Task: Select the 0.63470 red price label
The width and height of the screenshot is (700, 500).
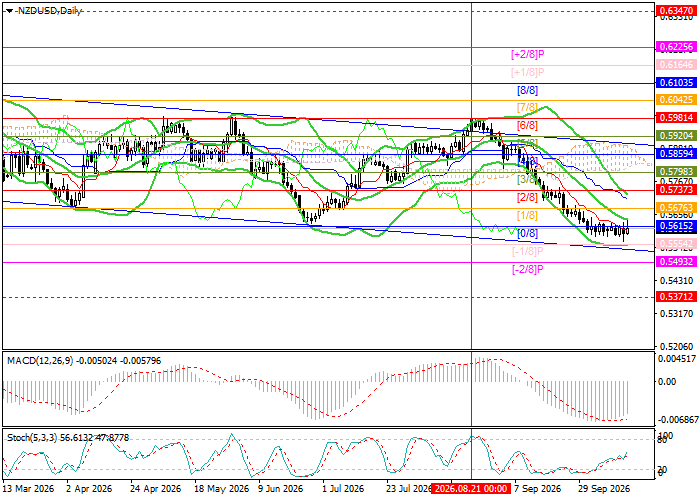Action: [676, 11]
